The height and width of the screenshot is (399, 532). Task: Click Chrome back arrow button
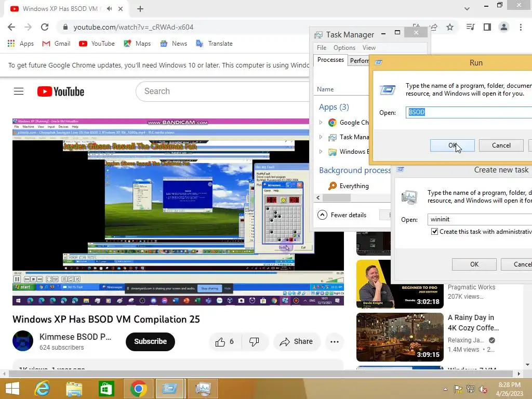click(11, 27)
